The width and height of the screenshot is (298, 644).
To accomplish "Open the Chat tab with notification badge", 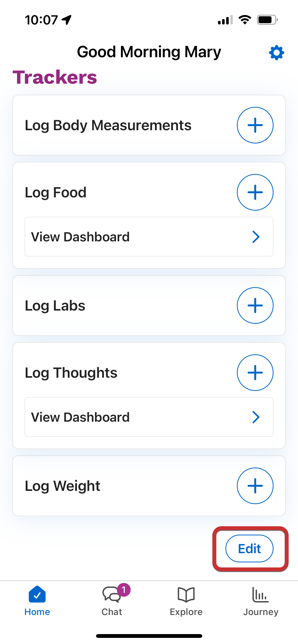I will tap(112, 600).
